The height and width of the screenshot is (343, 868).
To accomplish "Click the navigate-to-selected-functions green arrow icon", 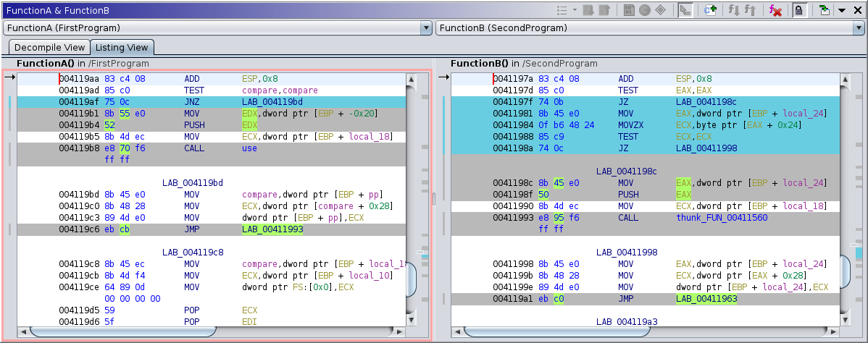I will pyautogui.click(x=825, y=10).
